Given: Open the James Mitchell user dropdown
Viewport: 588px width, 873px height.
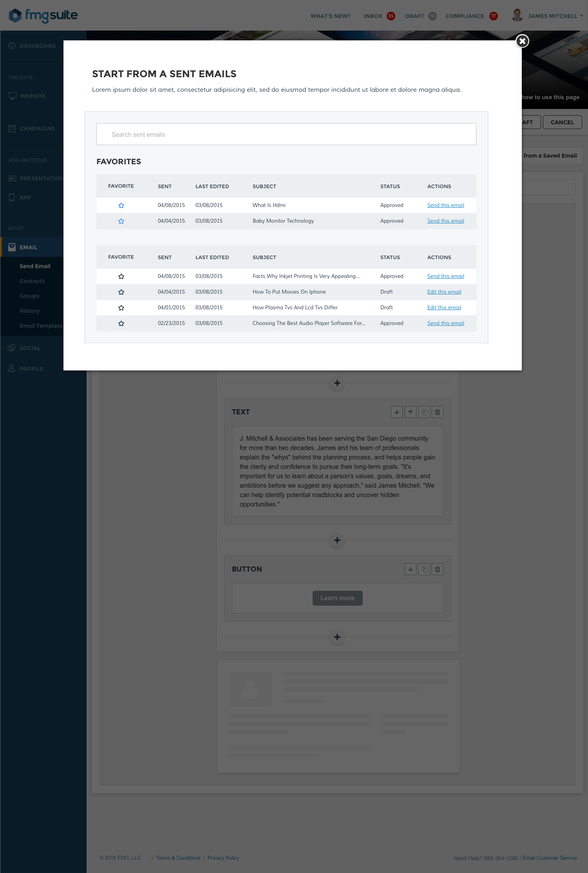Looking at the screenshot, I should tap(552, 16).
